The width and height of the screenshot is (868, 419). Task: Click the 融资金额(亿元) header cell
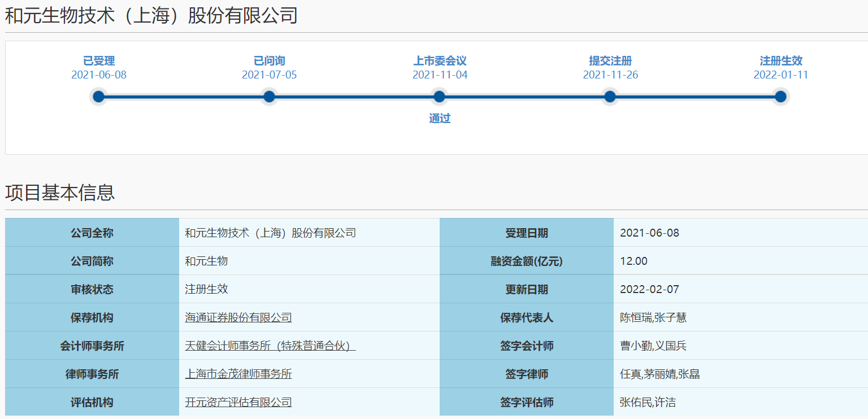pyautogui.click(x=527, y=261)
